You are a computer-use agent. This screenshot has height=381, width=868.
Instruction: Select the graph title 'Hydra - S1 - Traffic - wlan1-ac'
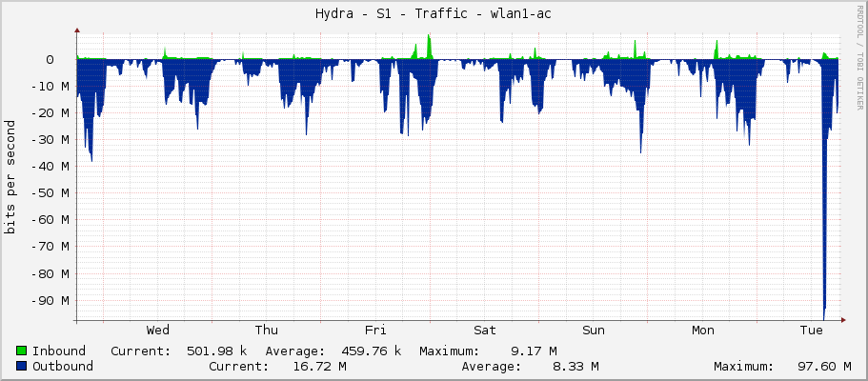click(434, 14)
